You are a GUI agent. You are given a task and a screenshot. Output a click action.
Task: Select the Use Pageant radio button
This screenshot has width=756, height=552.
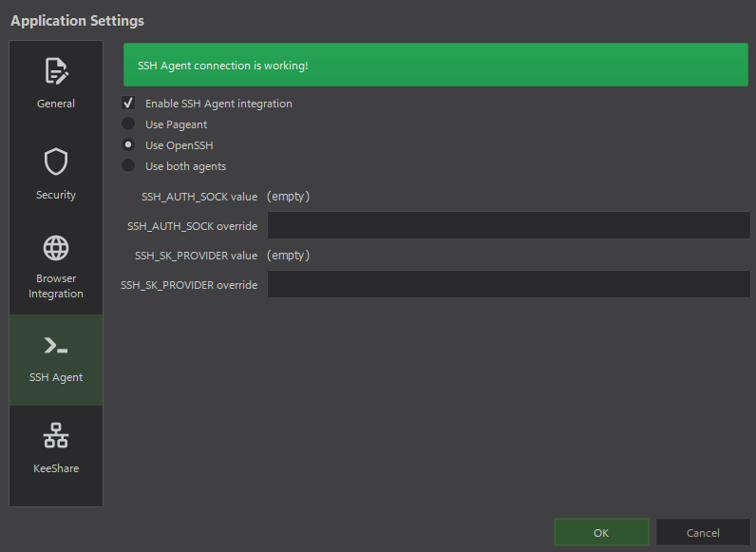128,124
